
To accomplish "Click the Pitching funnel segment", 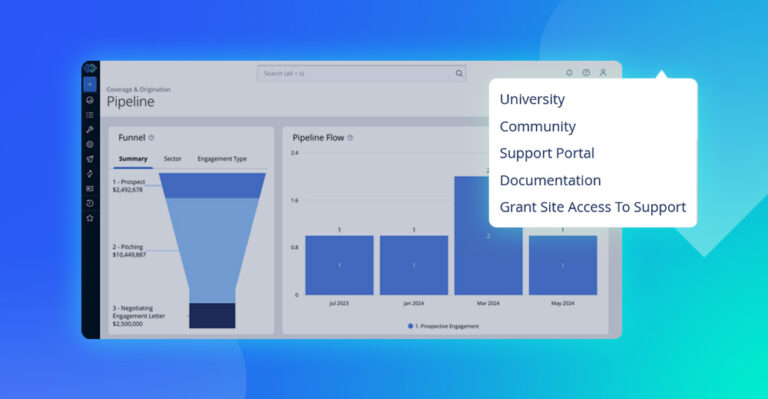I will pos(212,250).
